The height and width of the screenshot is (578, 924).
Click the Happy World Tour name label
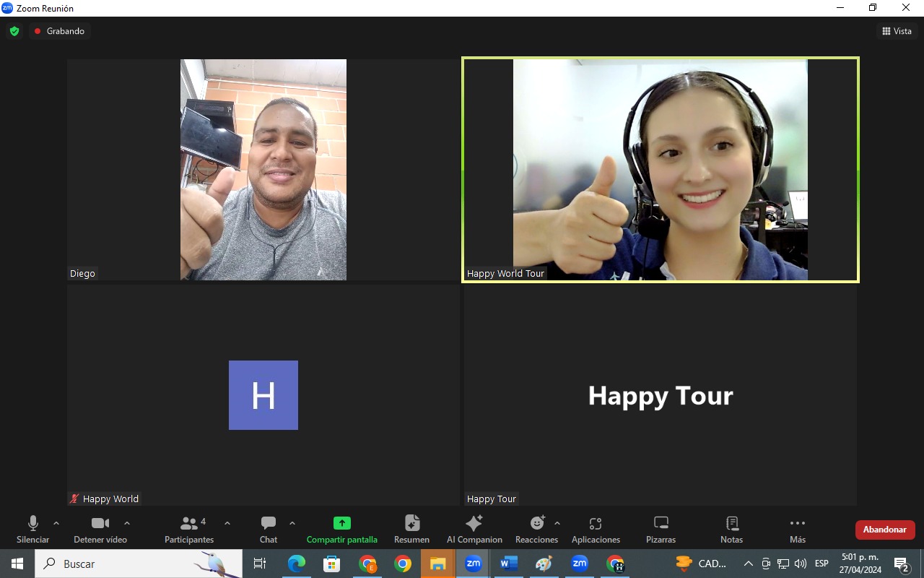(x=505, y=274)
